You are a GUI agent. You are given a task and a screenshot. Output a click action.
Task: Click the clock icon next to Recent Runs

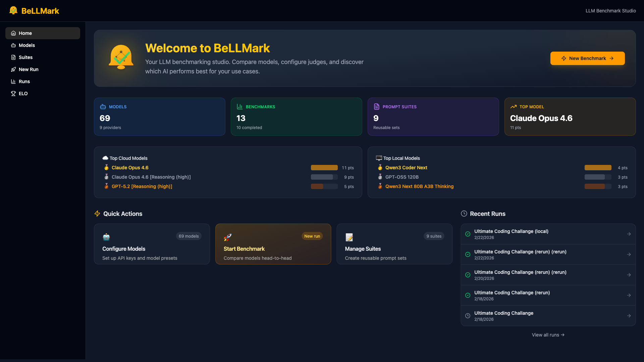[464, 214]
